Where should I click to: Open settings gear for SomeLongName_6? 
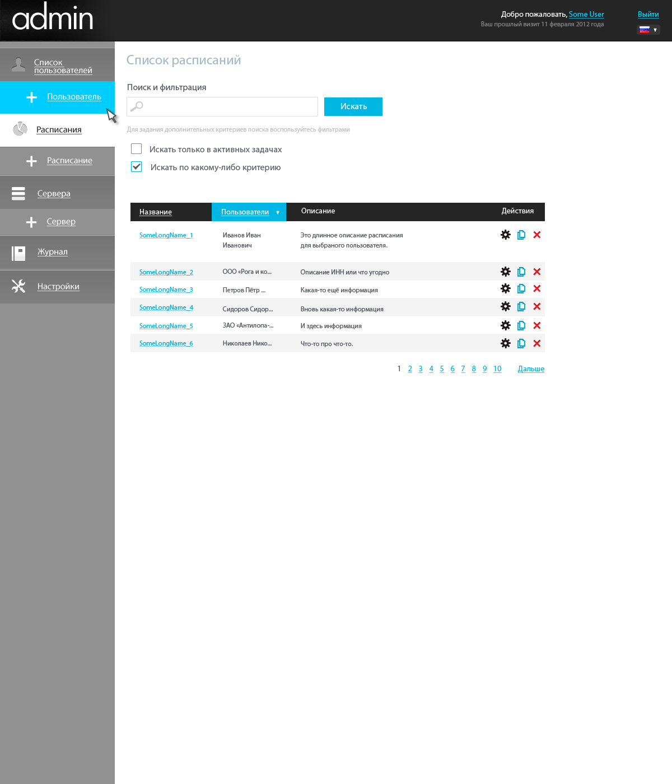click(506, 343)
